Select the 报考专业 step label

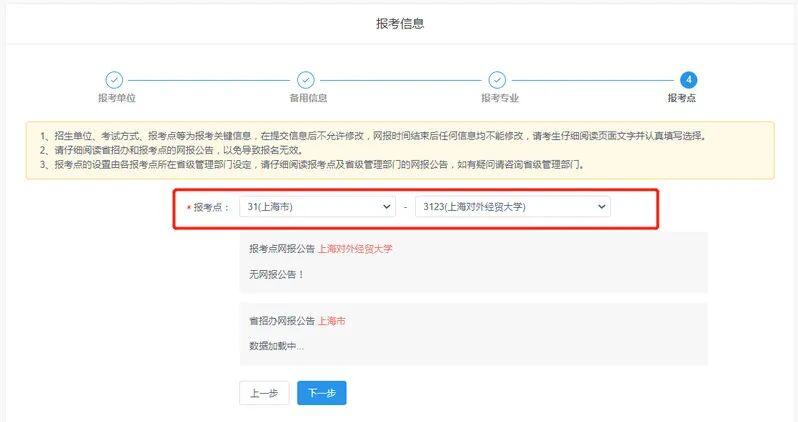coord(500,98)
